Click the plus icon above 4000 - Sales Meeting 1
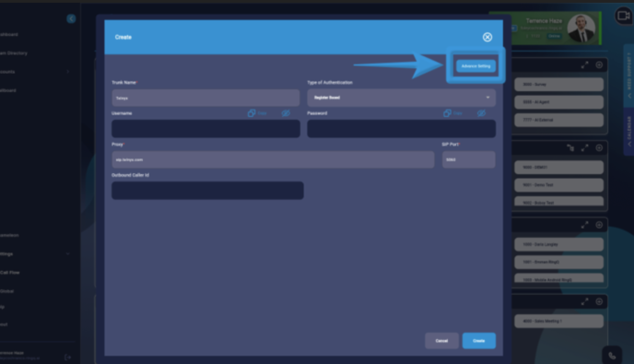634x364 pixels. [x=599, y=301]
